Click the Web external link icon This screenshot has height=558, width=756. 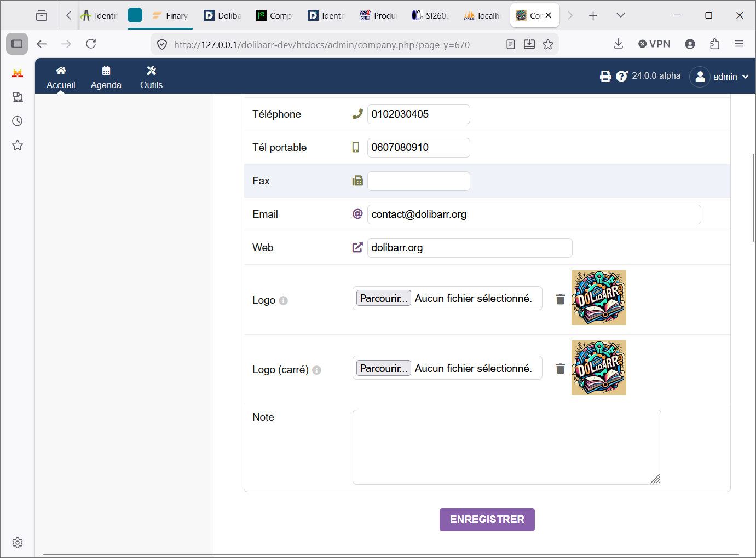coord(357,247)
